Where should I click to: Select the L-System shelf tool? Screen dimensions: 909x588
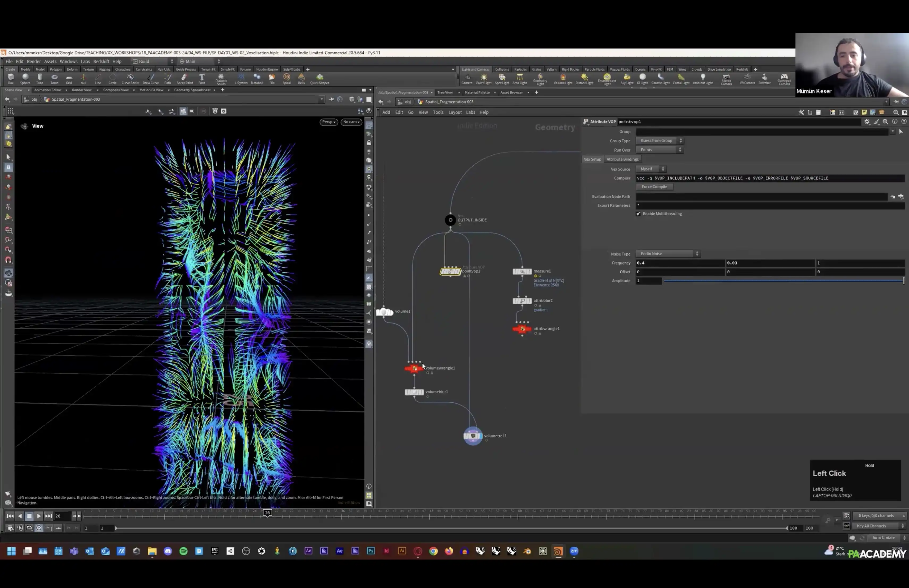click(241, 79)
